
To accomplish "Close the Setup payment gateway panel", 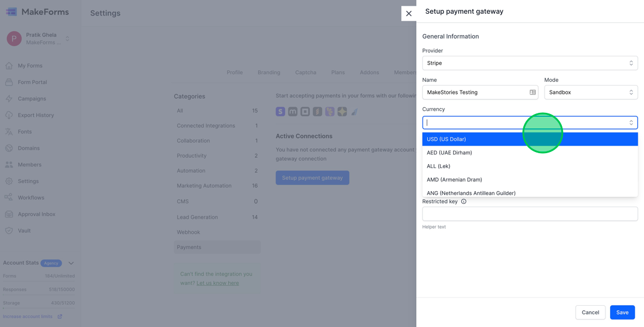I will tap(409, 13).
